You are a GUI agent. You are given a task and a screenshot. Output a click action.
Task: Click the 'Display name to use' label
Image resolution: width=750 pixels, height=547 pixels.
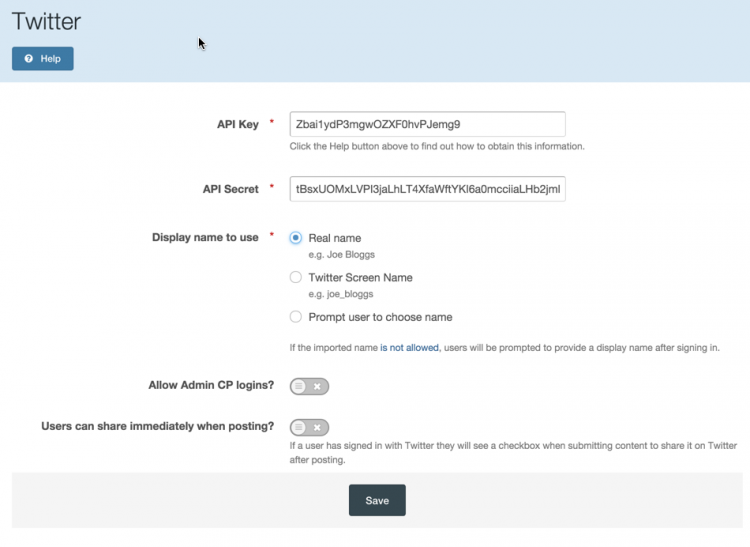(x=205, y=237)
